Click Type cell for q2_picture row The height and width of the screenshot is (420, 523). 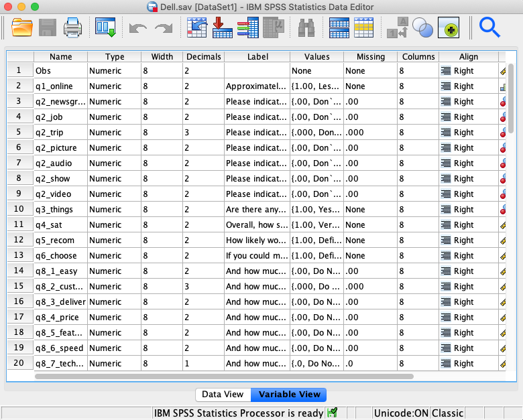pyautogui.click(x=115, y=147)
